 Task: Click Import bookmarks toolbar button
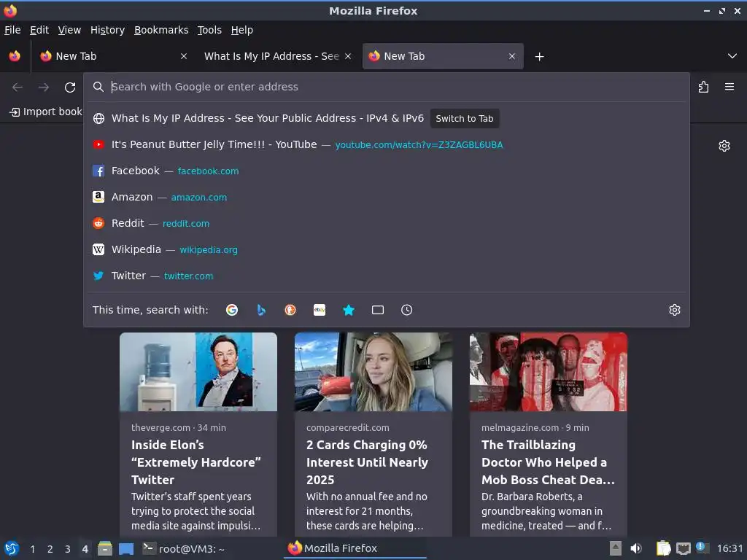click(x=46, y=112)
